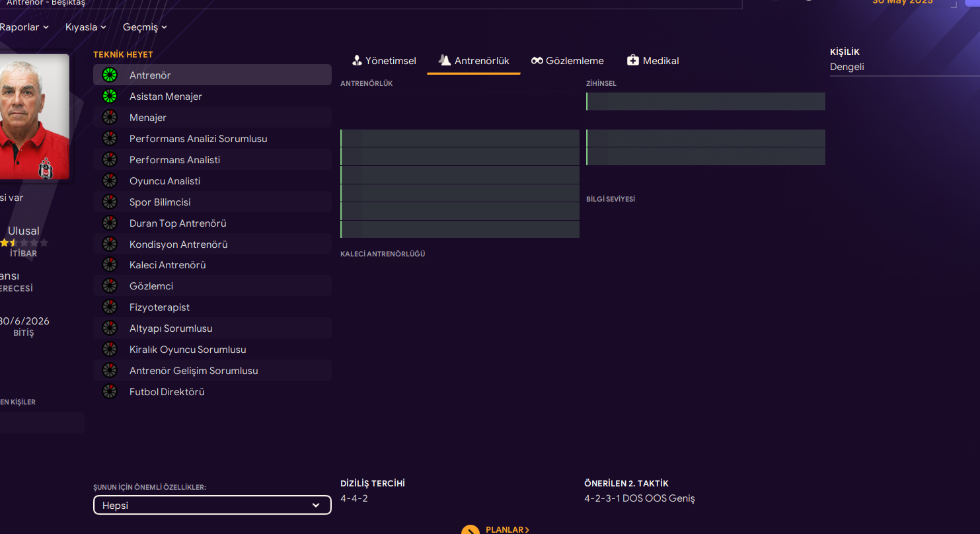Open the Hepsi attribute filter combo box
The height and width of the screenshot is (534, 980).
point(212,505)
